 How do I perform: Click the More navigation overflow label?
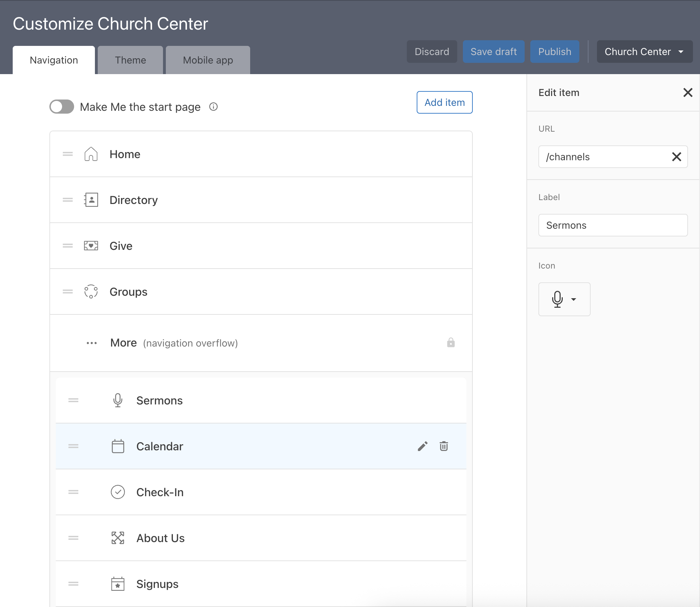(x=174, y=343)
